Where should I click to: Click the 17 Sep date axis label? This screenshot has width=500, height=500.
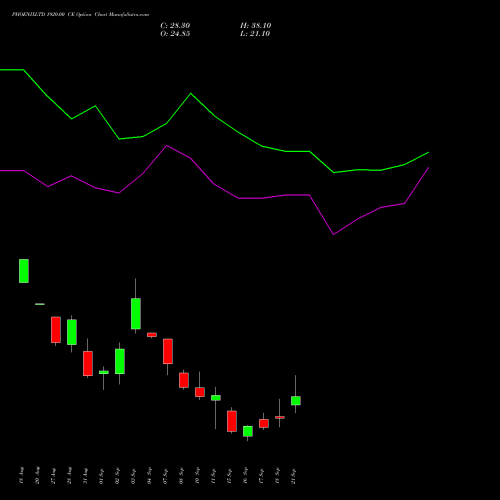261,475
